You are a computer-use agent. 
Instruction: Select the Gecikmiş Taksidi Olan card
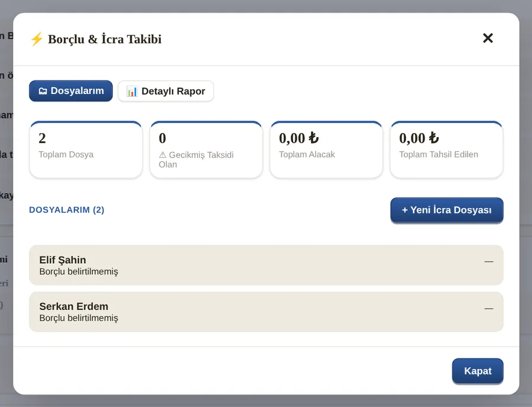click(x=206, y=150)
